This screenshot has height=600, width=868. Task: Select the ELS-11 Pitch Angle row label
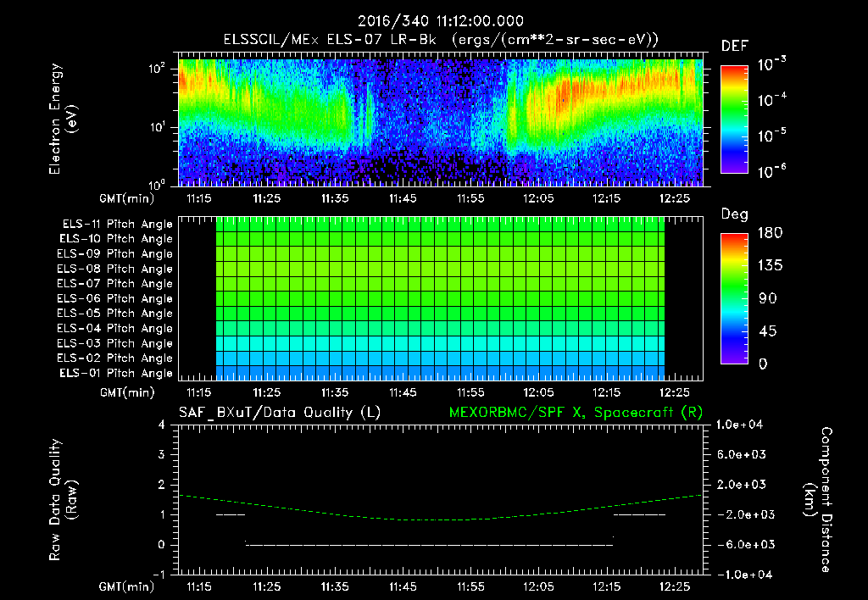[x=117, y=225]
